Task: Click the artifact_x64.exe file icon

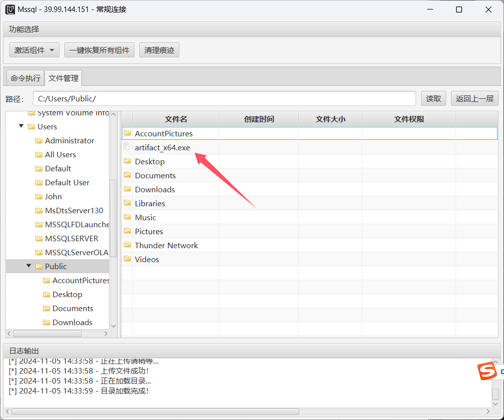Action: (127, 146)
